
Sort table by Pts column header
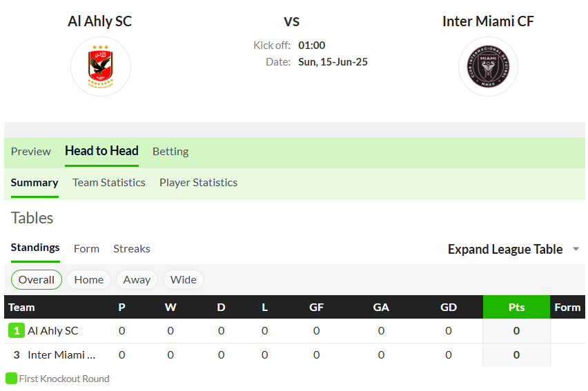click(516, 307)
